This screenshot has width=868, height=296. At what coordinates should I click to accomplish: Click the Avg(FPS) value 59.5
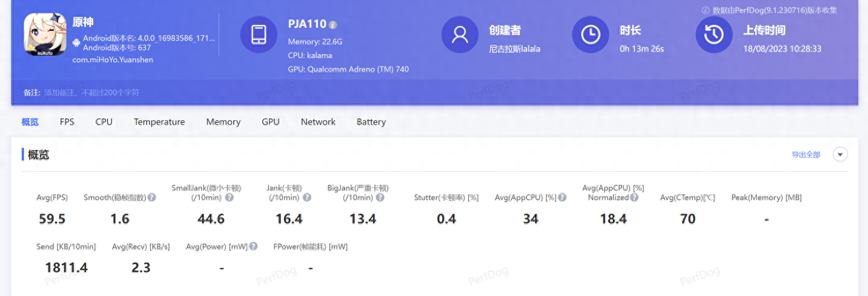pos(52,219)
